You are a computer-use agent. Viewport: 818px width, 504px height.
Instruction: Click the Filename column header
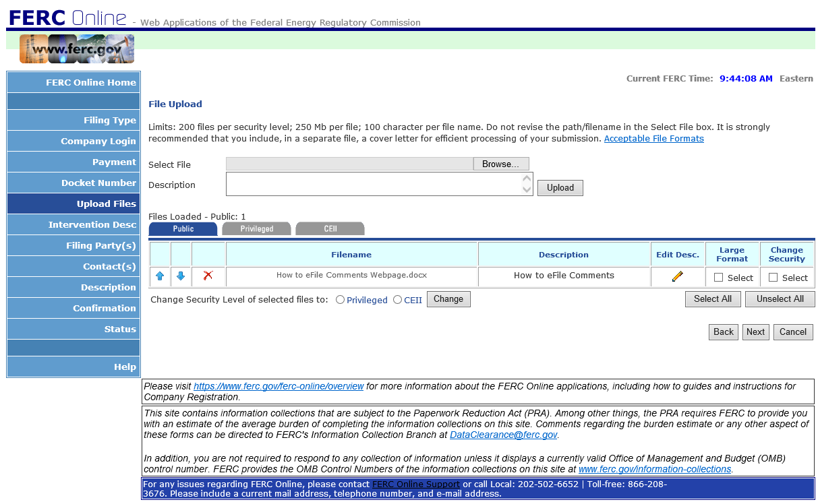coord(351,255)
